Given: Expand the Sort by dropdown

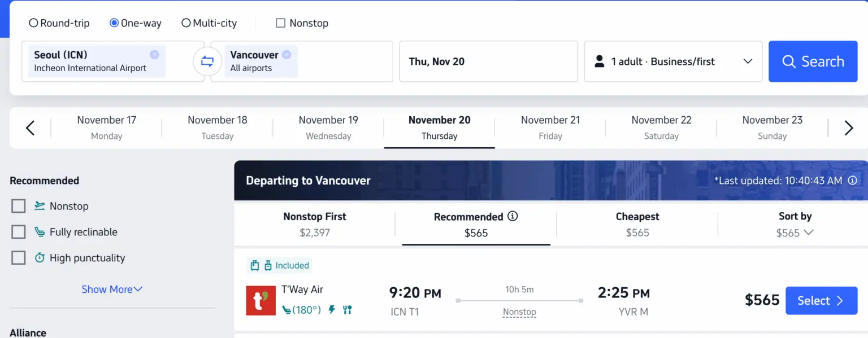Looking at the screenshot, I should coord(795,225).
